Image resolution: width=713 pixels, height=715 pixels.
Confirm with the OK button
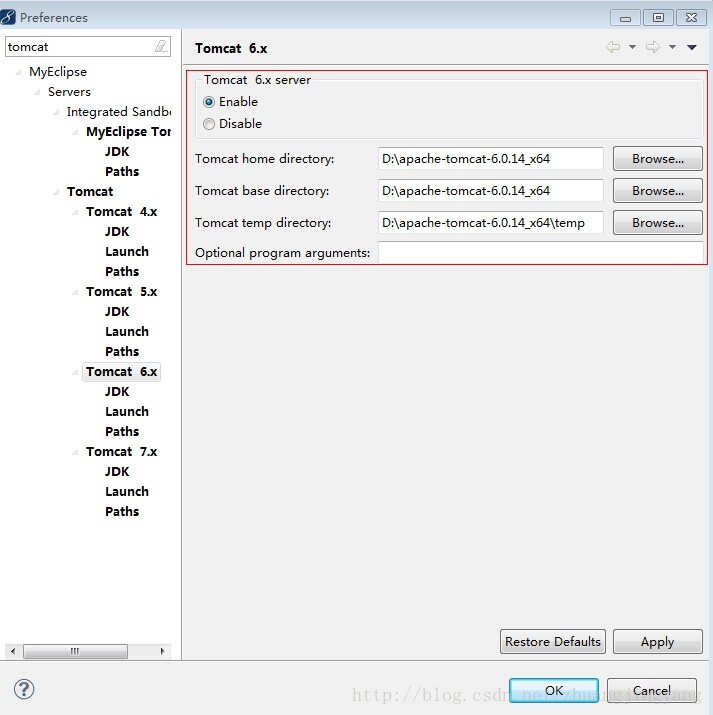pos(554,690)
